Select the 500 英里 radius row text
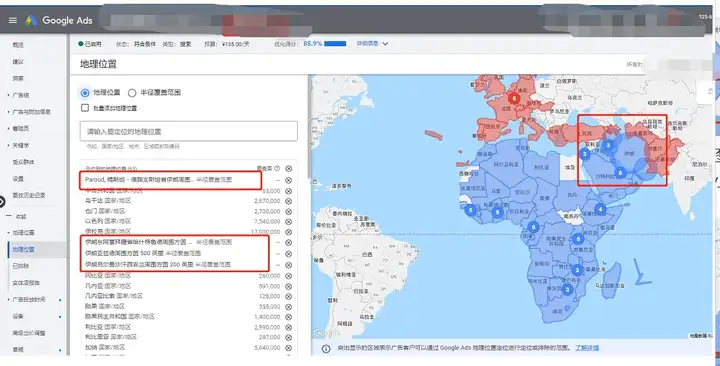Image resolution: width=720 pixels, height=366 pixels. coord(143,253)
